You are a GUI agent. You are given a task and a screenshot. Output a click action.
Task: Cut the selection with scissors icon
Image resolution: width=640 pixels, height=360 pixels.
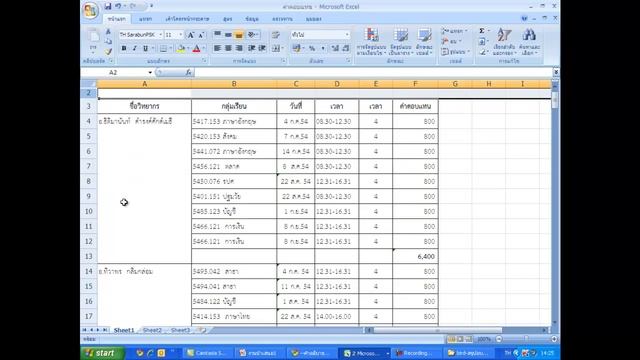click(x=108, y=32)
